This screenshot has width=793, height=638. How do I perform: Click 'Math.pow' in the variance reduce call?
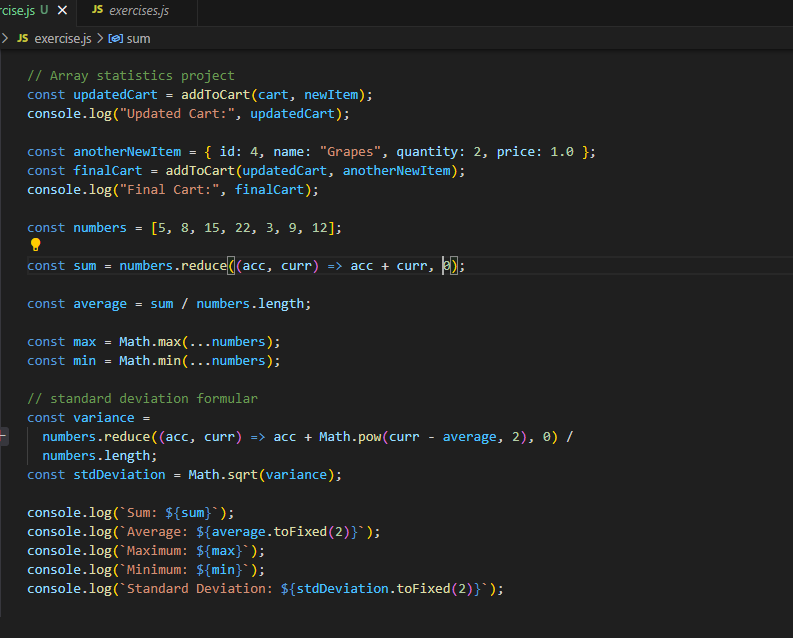pyautogui.click(x=350, y=437)
